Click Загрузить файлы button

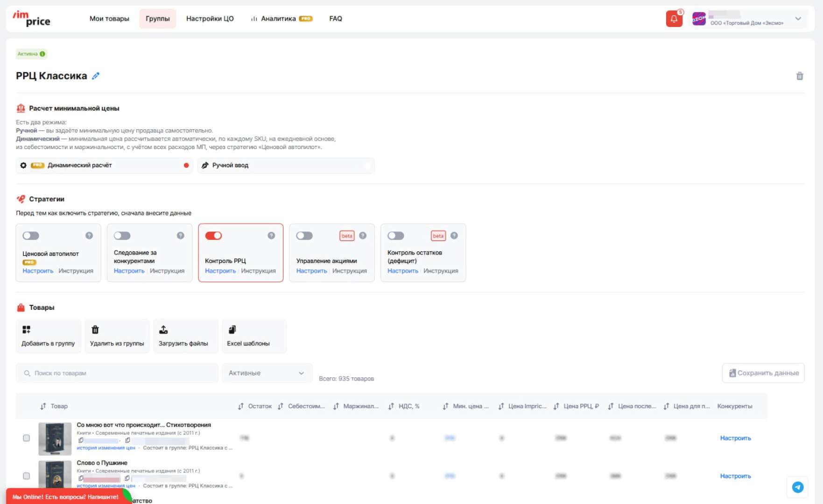point(185,336)
